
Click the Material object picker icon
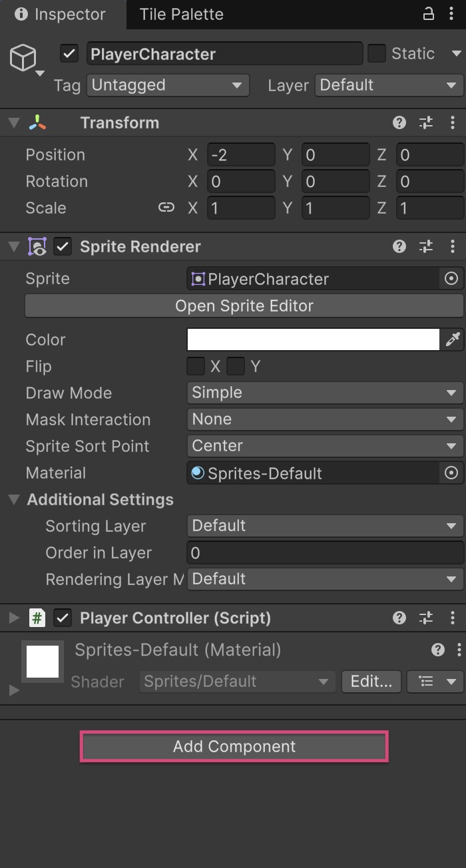tap(451, 473)
